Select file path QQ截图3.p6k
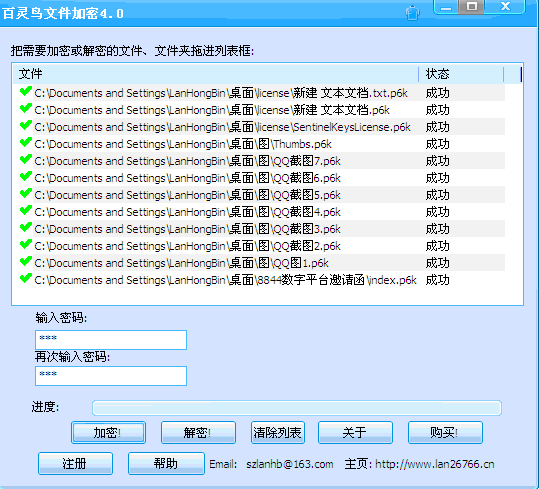The width and height of the screenshot is (539, 489). [x=187, y=229]
